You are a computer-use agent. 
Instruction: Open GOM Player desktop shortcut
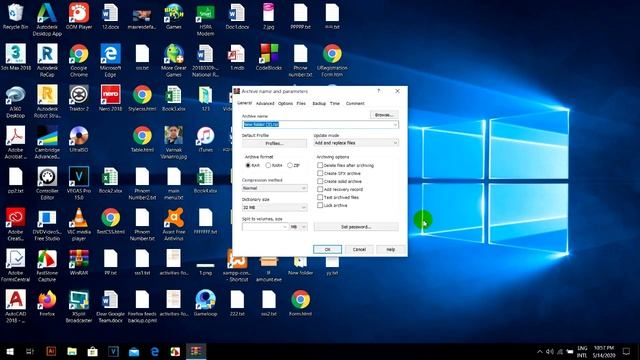[x=79, y=16]
